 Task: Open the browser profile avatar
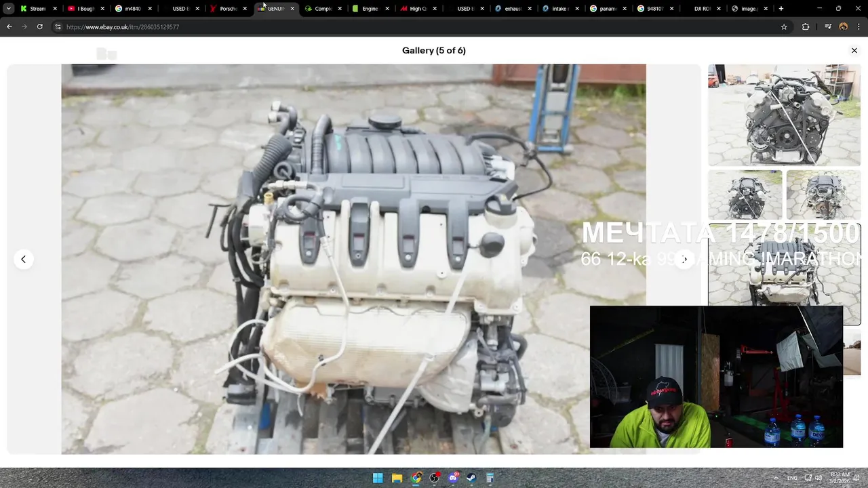844,26
